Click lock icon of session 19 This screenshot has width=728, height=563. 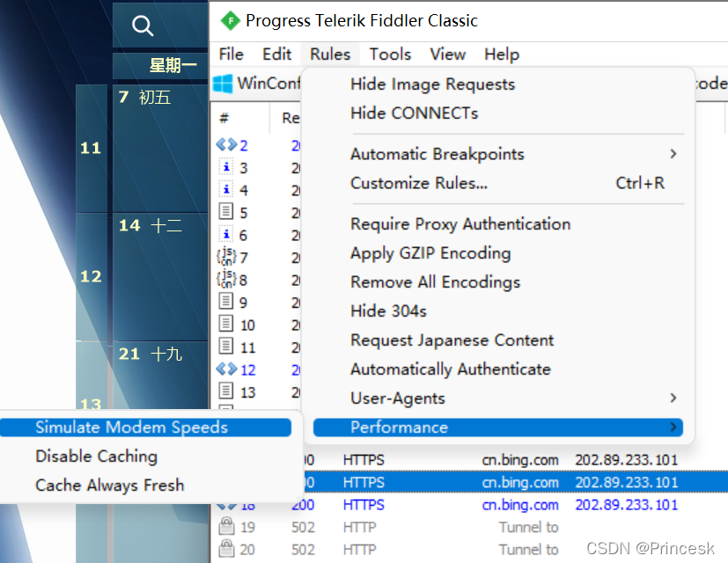point(226,526)
